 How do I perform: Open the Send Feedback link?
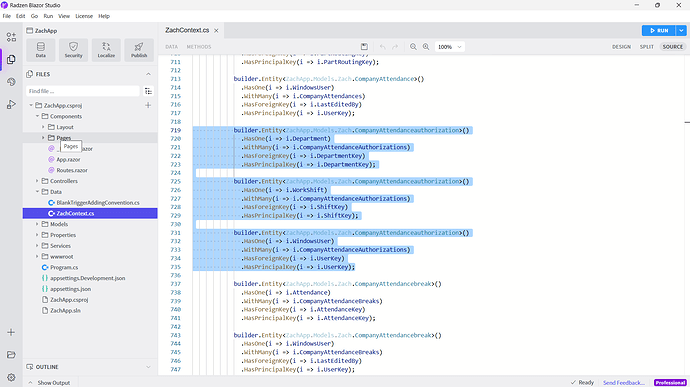(x=624, y=383)
